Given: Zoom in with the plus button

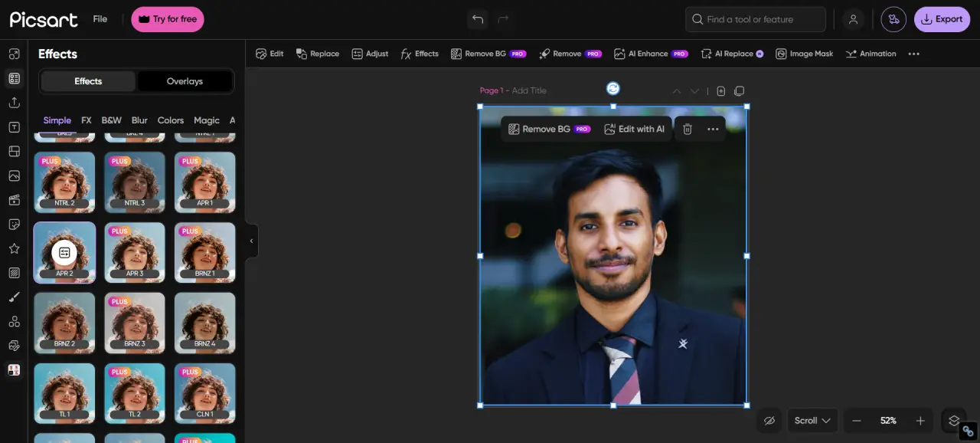Looking at the screenshot, I should point(920,421).
